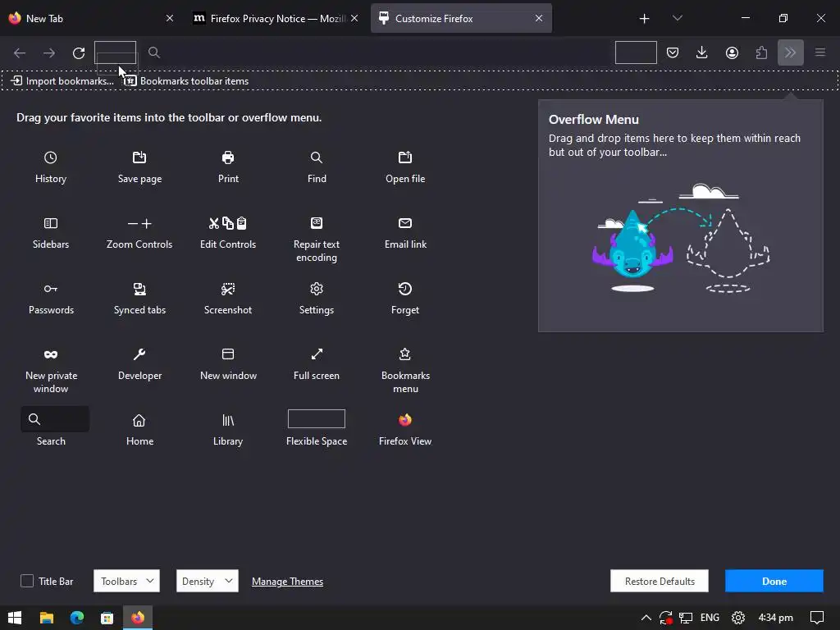
Task: Select the Sidebars icon
Action: (50, 223)
